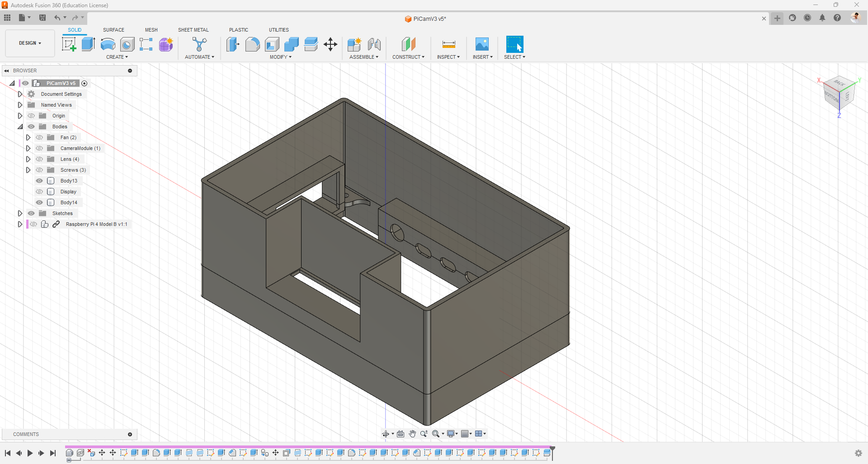Expand the Document Settings node

(20, 94)
